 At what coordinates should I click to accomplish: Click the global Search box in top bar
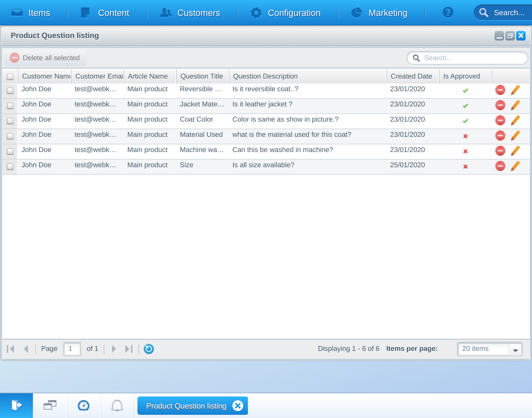[x=503, y=13]
